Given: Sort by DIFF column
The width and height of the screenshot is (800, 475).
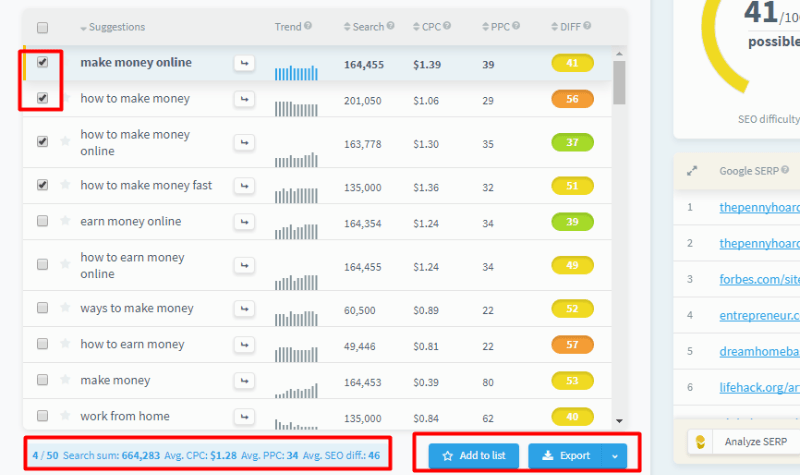Looking at the screenshot, I should pos(566,27).
